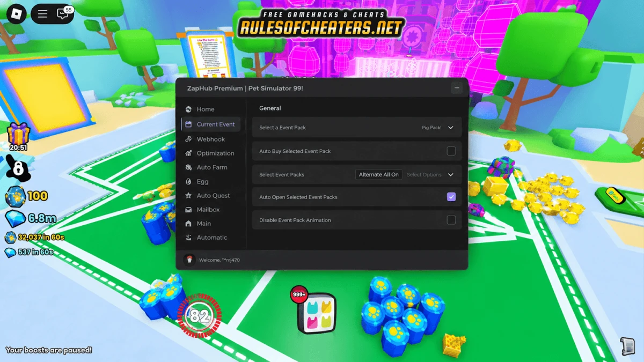Image resolution: width=644 pixels, height=362 pixels.
Task: Open the hamburger menu beside the Roblox logo
Action: click(x=43, y=14)
